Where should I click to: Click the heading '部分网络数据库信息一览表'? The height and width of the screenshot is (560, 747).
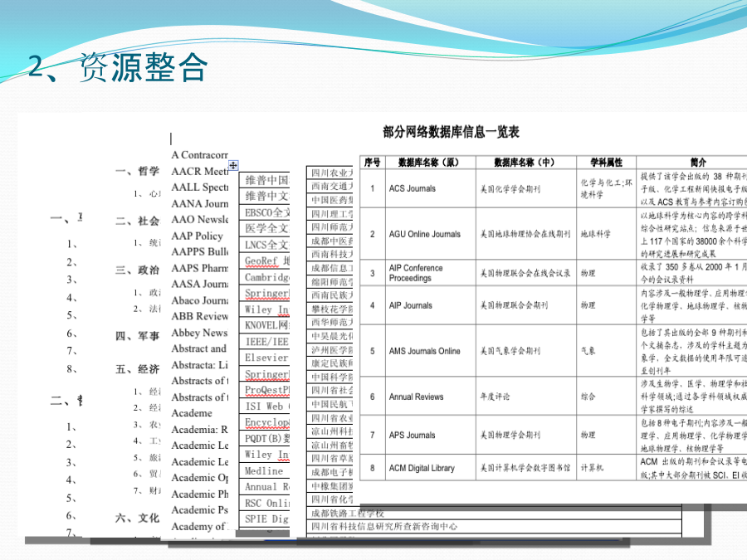451,132
